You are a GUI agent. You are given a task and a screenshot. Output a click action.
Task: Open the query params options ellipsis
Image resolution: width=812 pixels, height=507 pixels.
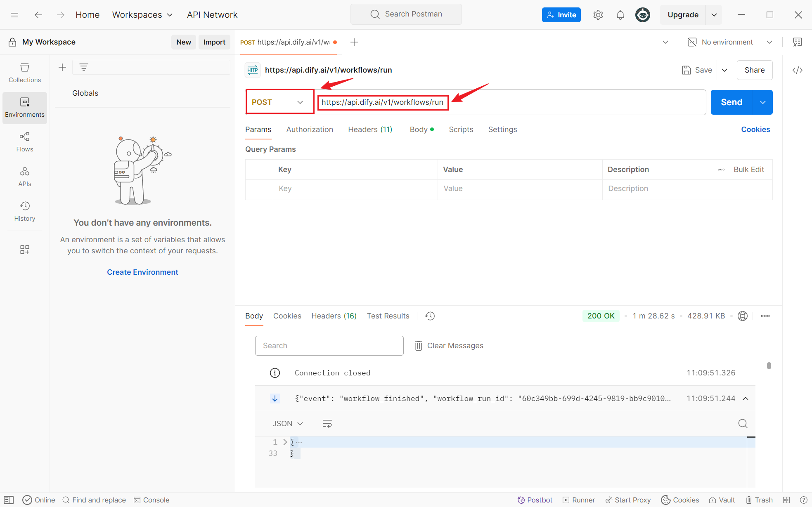point(721,170)
